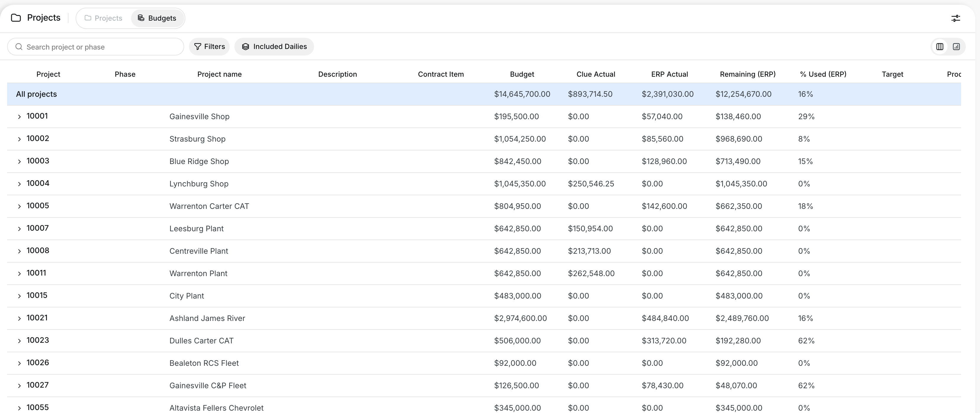The height and width of the screenshot is (413, 980).
Task: Expand project 10008 Centreville Plant
Action: pyautogui.click(x=19, y=251)
